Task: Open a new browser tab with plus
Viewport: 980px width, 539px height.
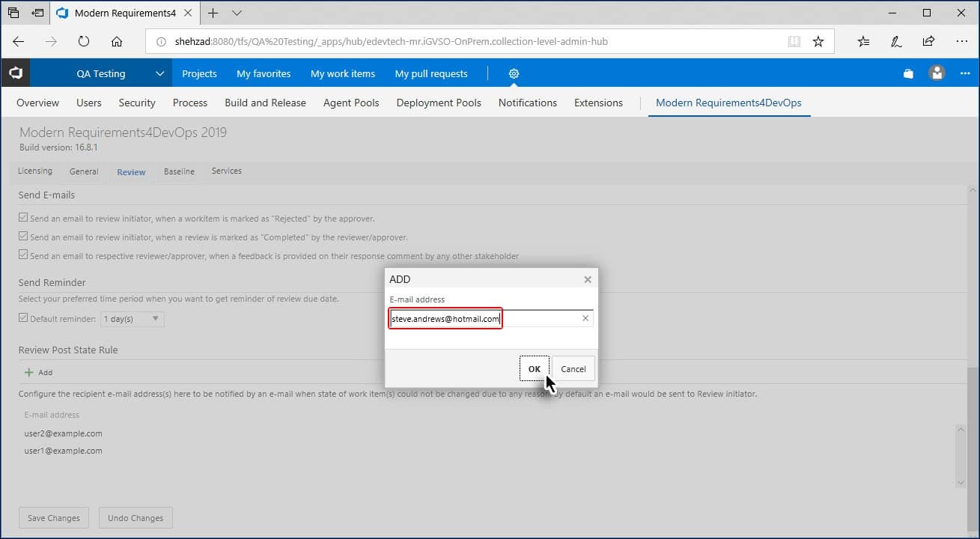Action: 213,13
